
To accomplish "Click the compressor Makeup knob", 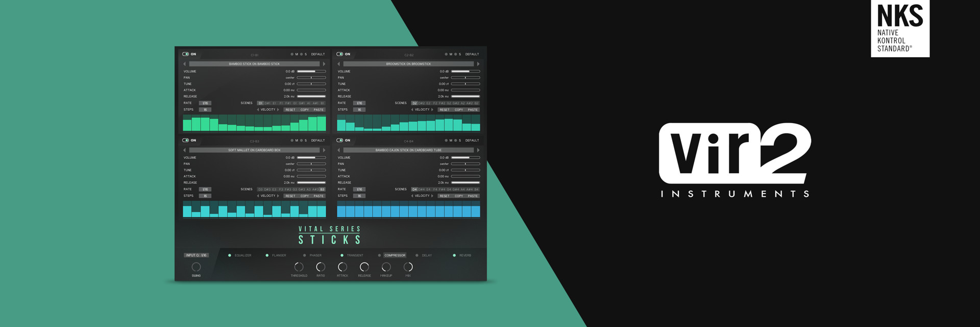I will tap(386, 267).
